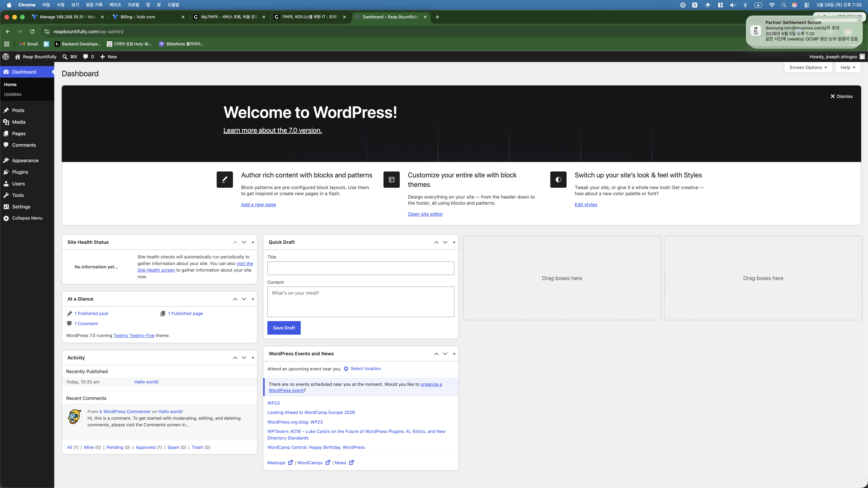Click Open site editor link
This screenshot has height=488, width=868.
coord(425,214)
